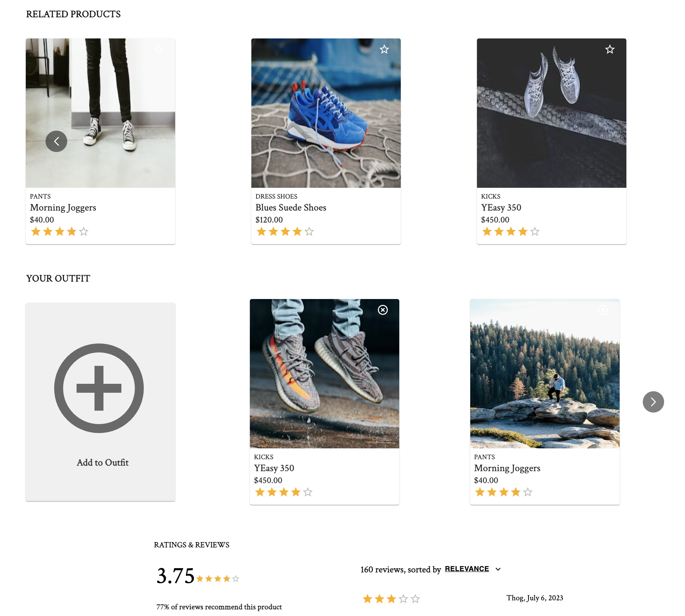This screenshot has width=685, height=616.
Task: Remove Morning Joggers from your outfit
Action: pos(603,310)
